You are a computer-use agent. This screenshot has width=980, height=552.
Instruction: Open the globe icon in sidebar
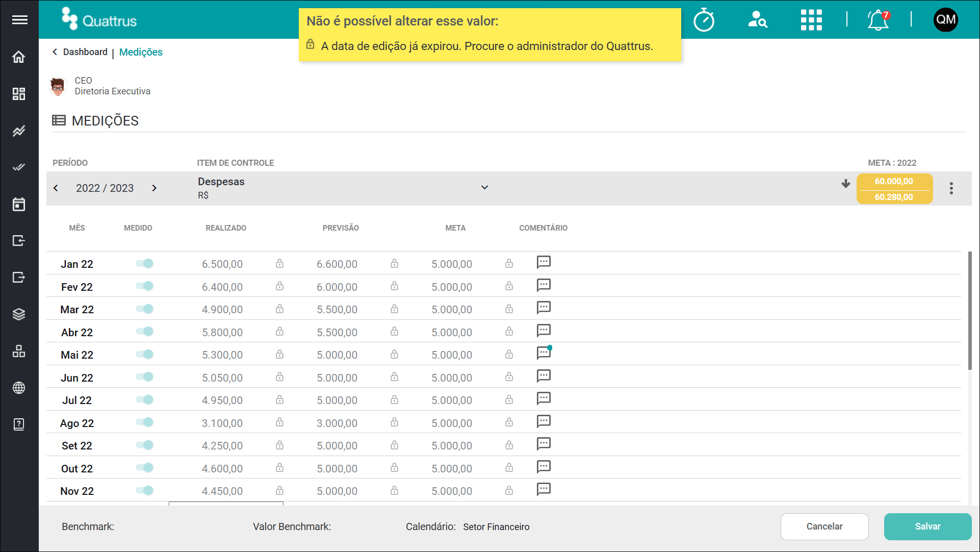[19, 388]
